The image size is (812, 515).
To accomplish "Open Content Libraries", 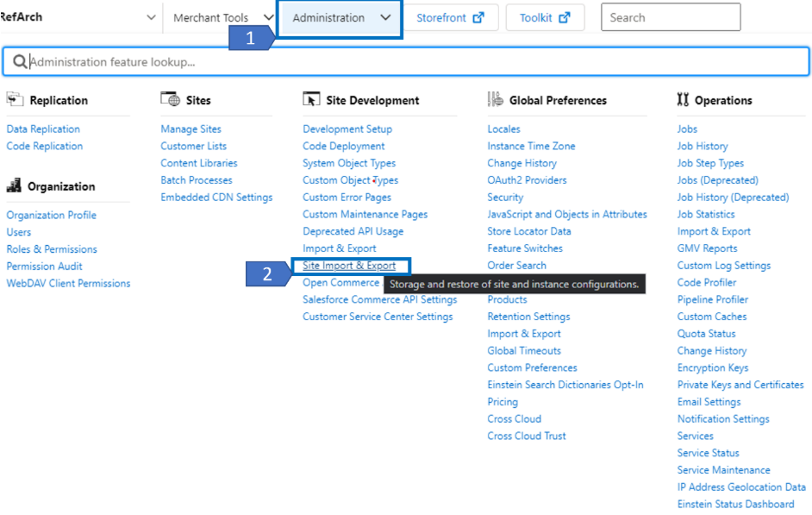I will [x=199, y=163].
